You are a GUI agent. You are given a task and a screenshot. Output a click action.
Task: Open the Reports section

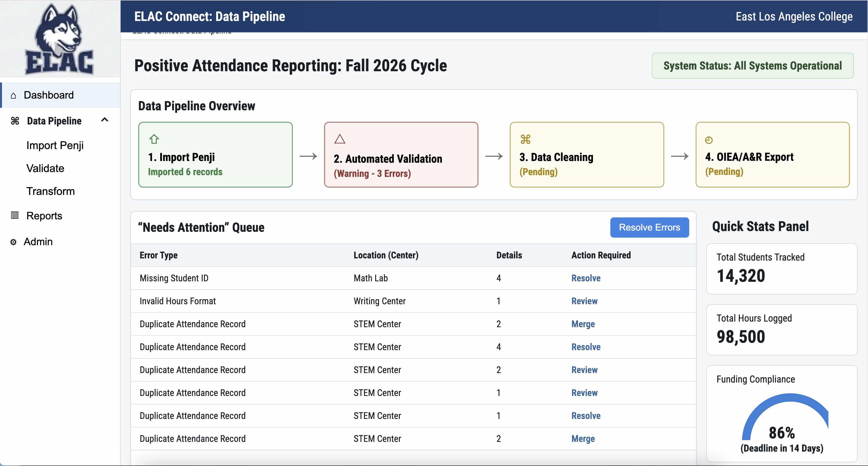point(44,216)
